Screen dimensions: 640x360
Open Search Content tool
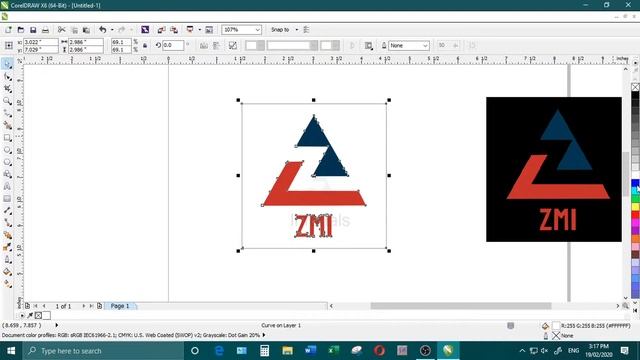click(145, 30)
